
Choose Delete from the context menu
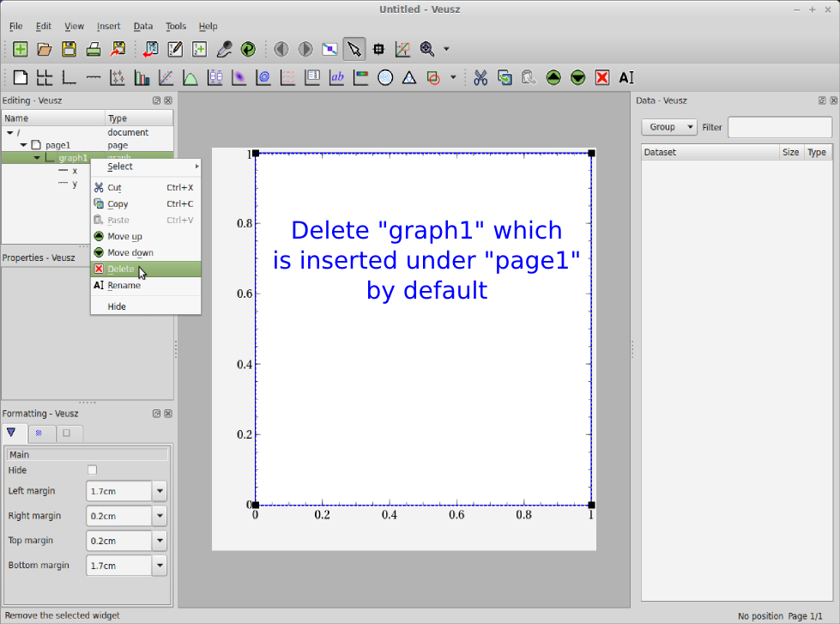pyautogui.click(x=120, y=270)
